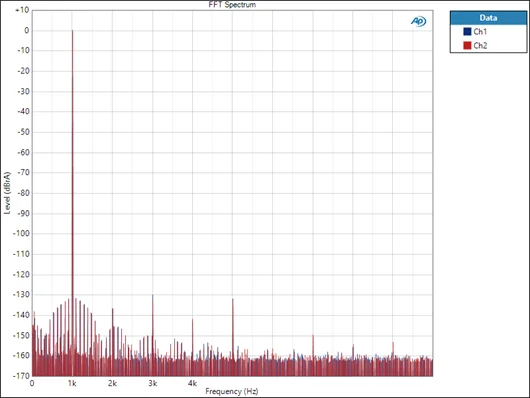Screen dimensions: 530x398
Task: Click the red Ch2 color swatch
Action: pyautogui.click(x=467, y=45)
